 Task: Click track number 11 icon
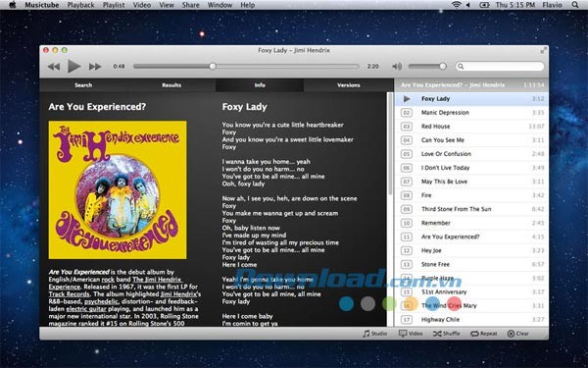click(407, 237)
